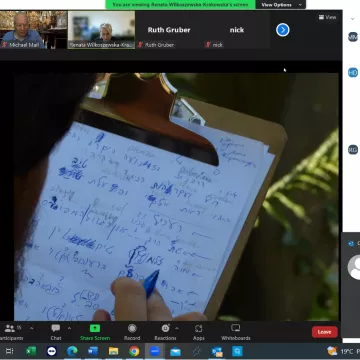Expand the Reactions options arrow
Image resolution: width=360 pixels, height=360 pixels.
(176, 328)
